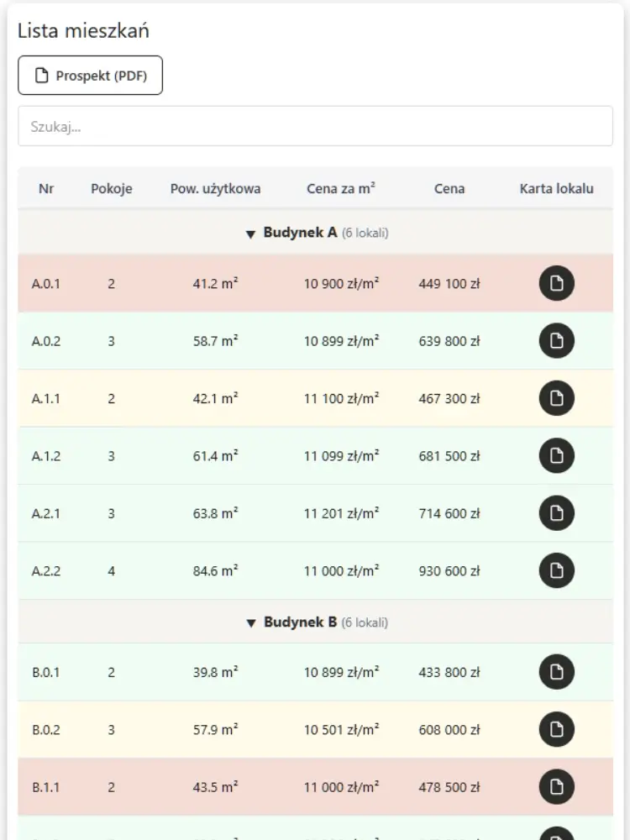Screen dimensions: 630x840
Task: Click price per meter 10 900 zł/m²
Action: [341, 283]
